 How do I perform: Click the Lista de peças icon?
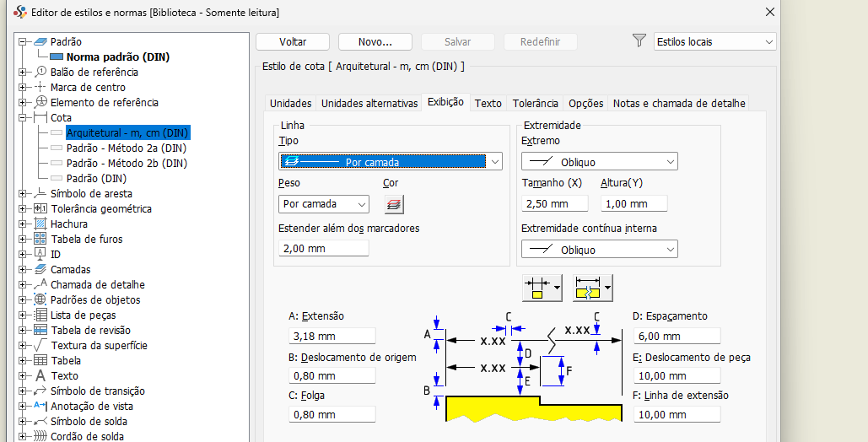tap(40, 315)
